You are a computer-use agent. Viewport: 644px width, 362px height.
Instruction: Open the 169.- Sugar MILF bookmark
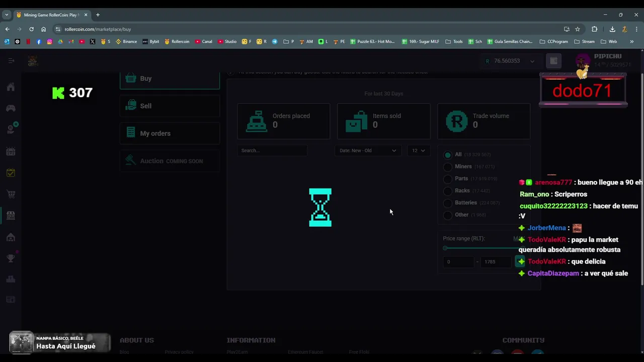pyautogui.click(x=421, y=42)
